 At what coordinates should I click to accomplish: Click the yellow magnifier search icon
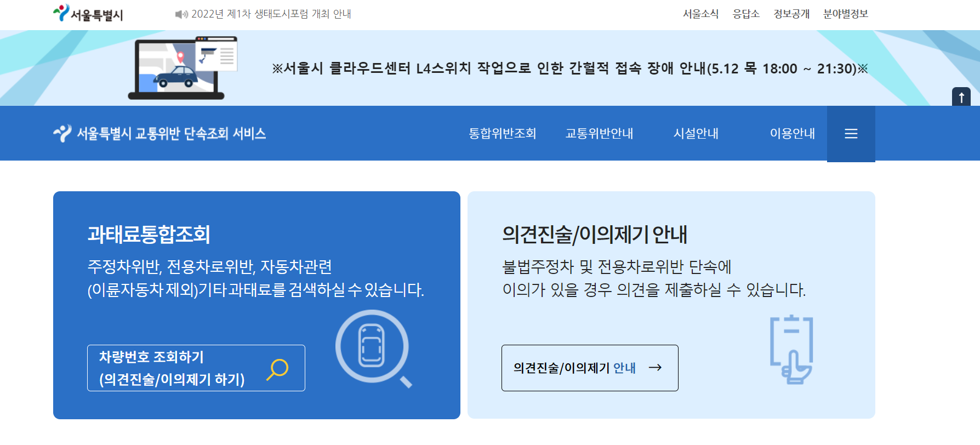click(x=277, y=369)
